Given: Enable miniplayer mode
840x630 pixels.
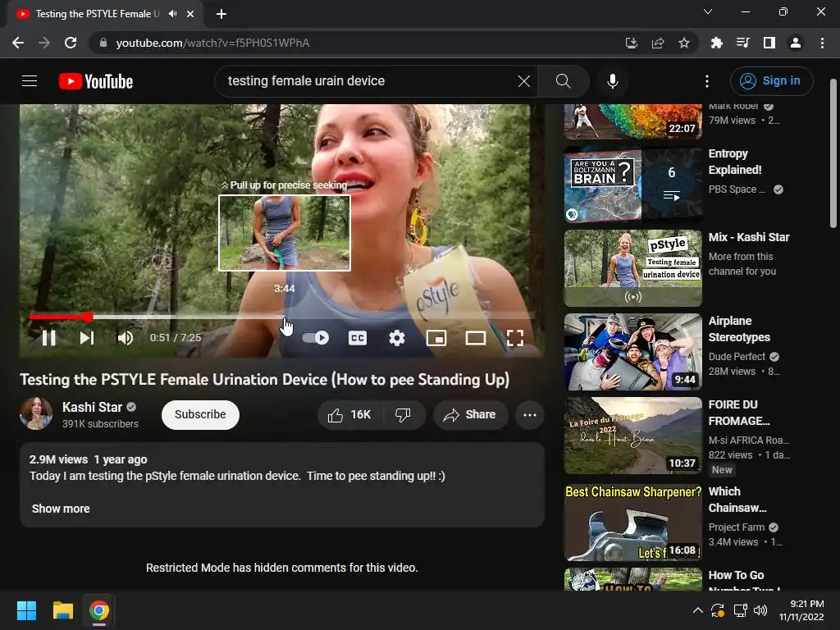Looking at the screenshot, I should click(436, 338).
